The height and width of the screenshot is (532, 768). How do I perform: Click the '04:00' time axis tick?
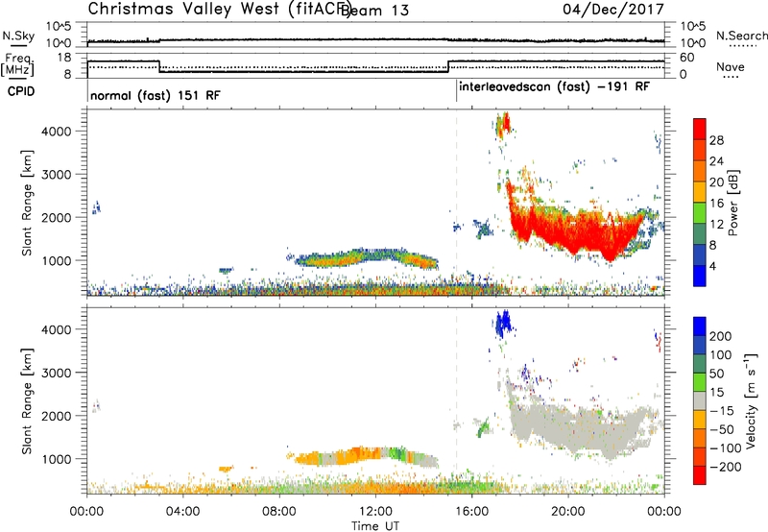pos(182,512)
